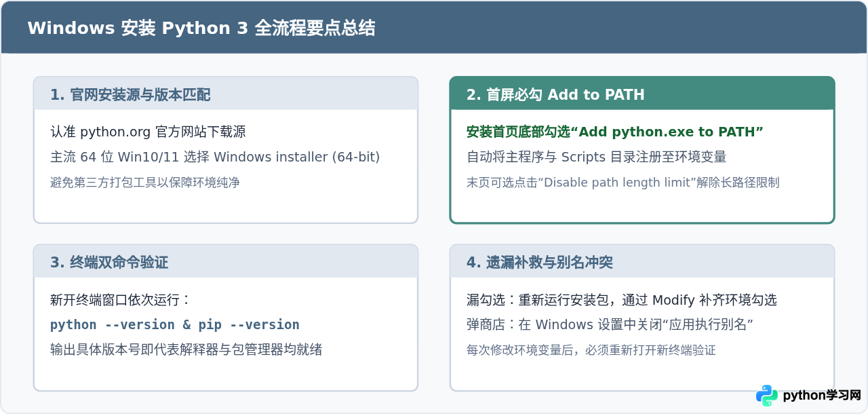Click the title 'Windows 安装 Python 3 全流程要点总结'
Image resolution: width=868 pixels, height=414 pixels.
tap(201, 28)
